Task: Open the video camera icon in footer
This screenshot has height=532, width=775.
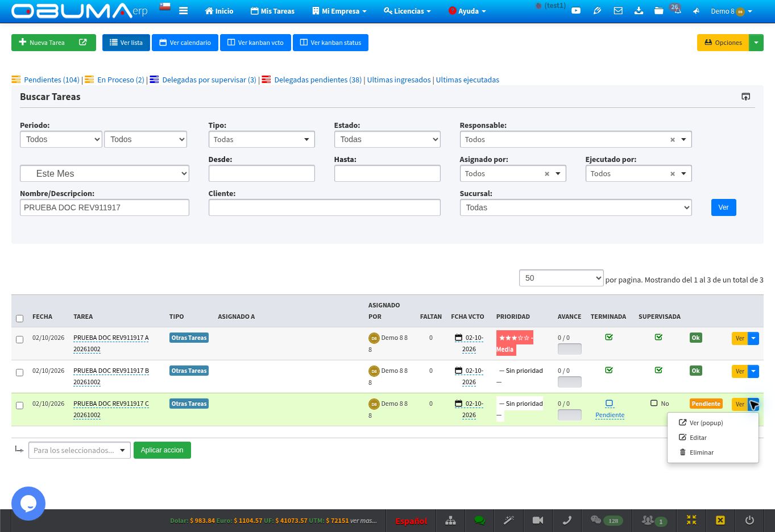Action: [538, 521]
